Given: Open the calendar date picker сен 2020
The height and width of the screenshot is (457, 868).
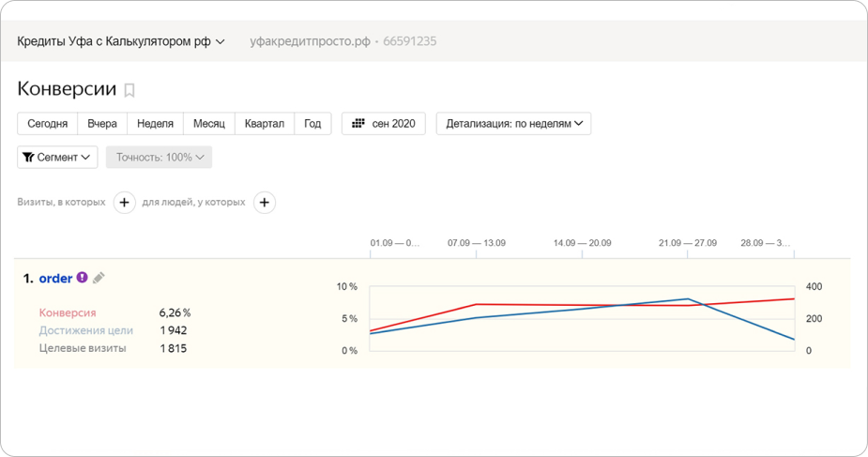Looking at the screenshot, I should click(x=383, y=124).
